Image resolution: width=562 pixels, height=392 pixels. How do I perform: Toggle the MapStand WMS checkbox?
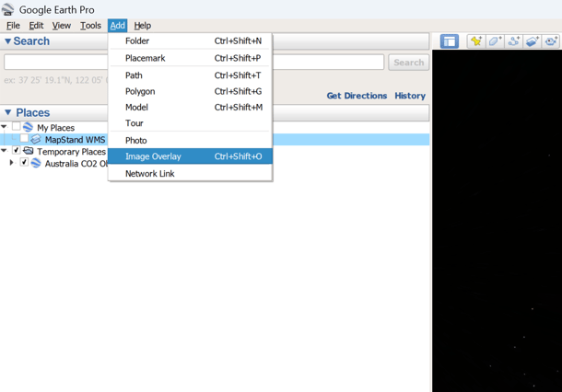coord(24,139)
